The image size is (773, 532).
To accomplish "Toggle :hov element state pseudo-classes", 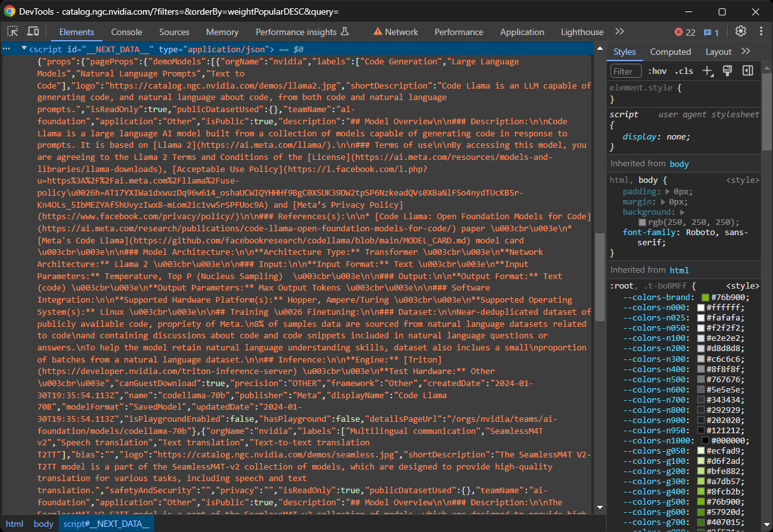I will 657,71.
